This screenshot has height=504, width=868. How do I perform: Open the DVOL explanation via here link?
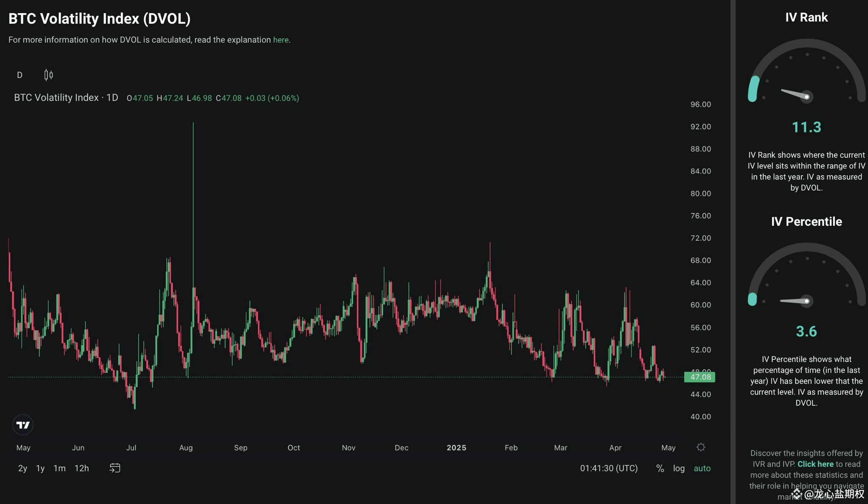(x=281, y=39)
